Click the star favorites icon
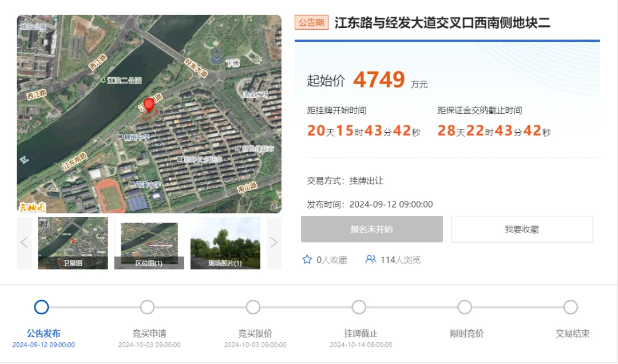The width and height of the screenshot is (618, 364). (x=307, y=260)
